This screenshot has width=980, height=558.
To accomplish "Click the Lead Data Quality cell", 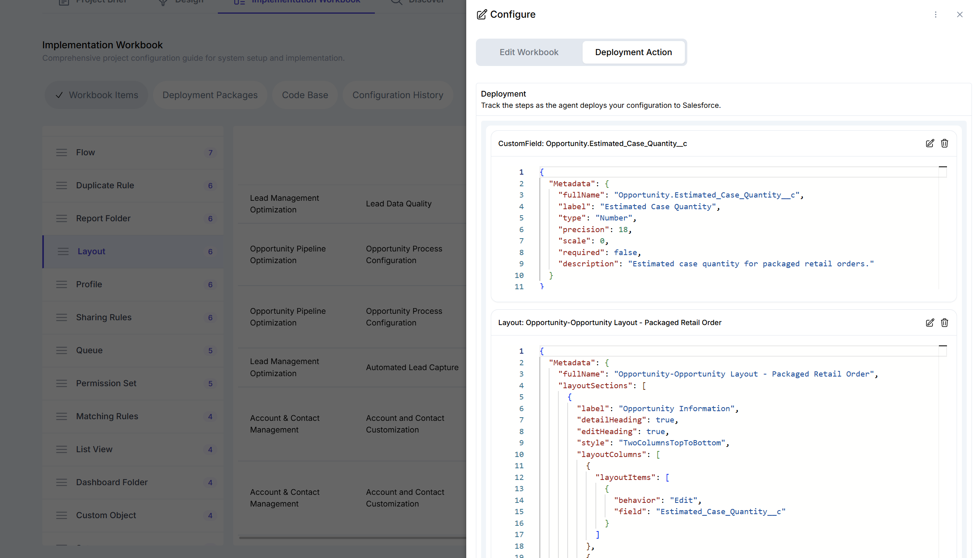I will coord(399,204).
